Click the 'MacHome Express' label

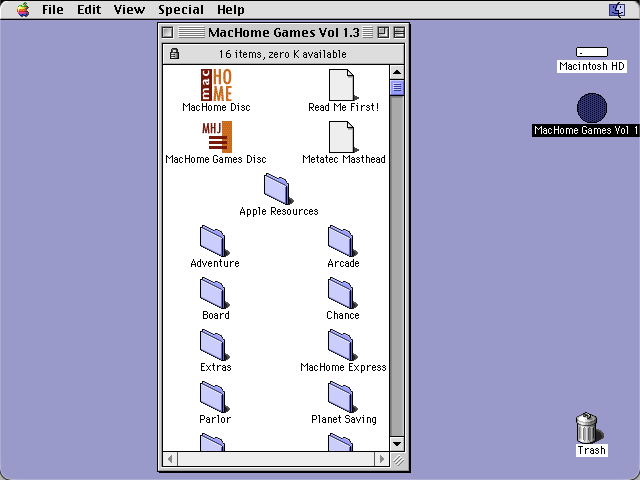(343, 367)
